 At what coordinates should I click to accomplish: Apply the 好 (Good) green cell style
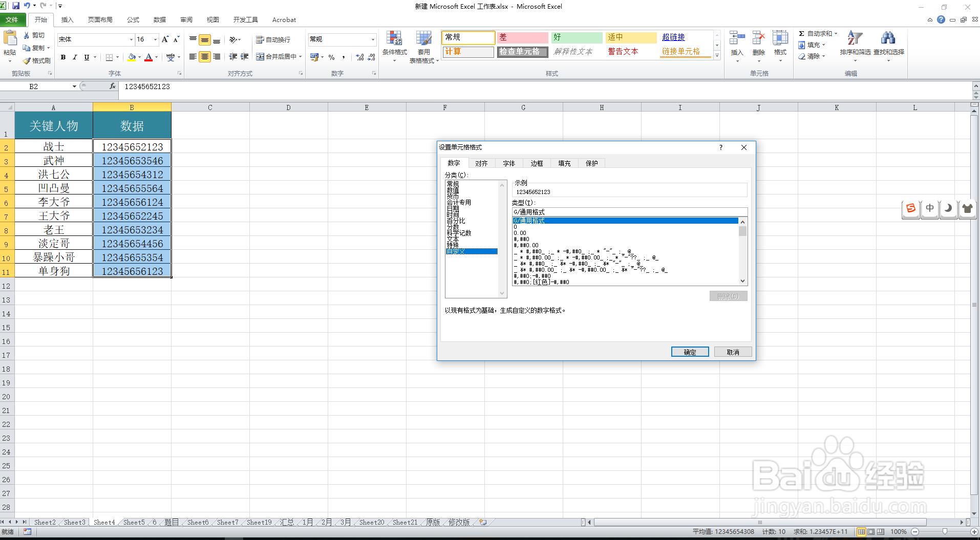[577, 37]
